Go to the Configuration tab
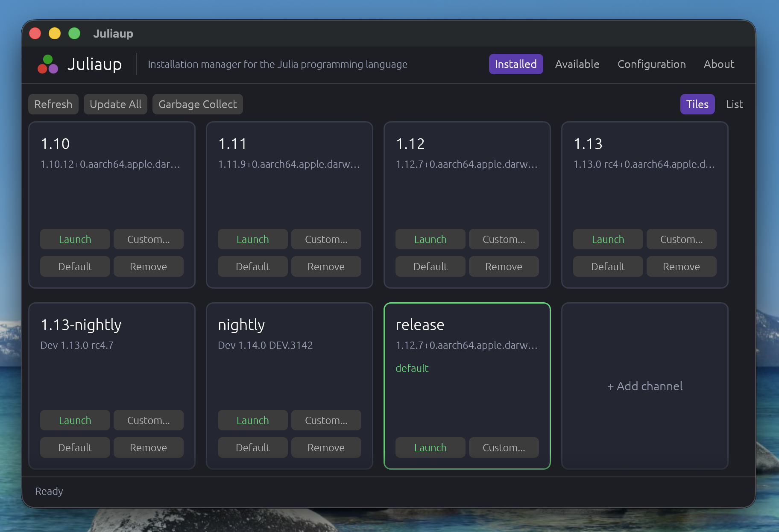The image size is (779, 532). point(651,64)
